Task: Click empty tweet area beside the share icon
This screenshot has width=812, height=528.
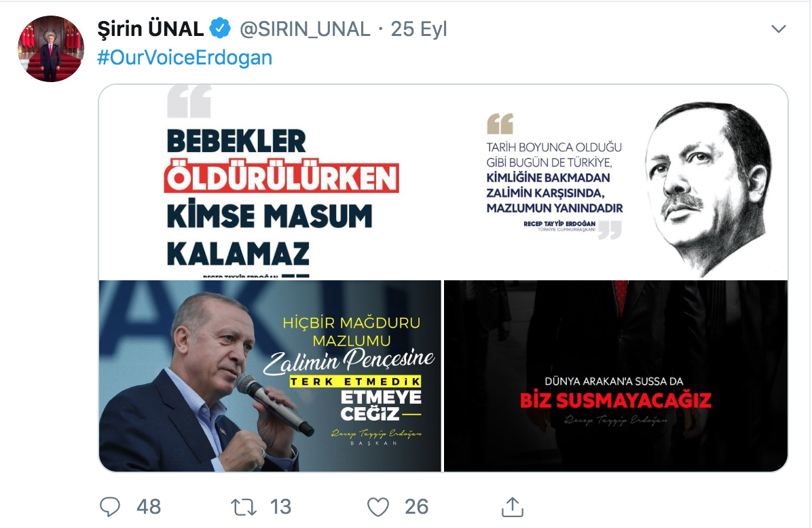Action: [x=647, y=507]
